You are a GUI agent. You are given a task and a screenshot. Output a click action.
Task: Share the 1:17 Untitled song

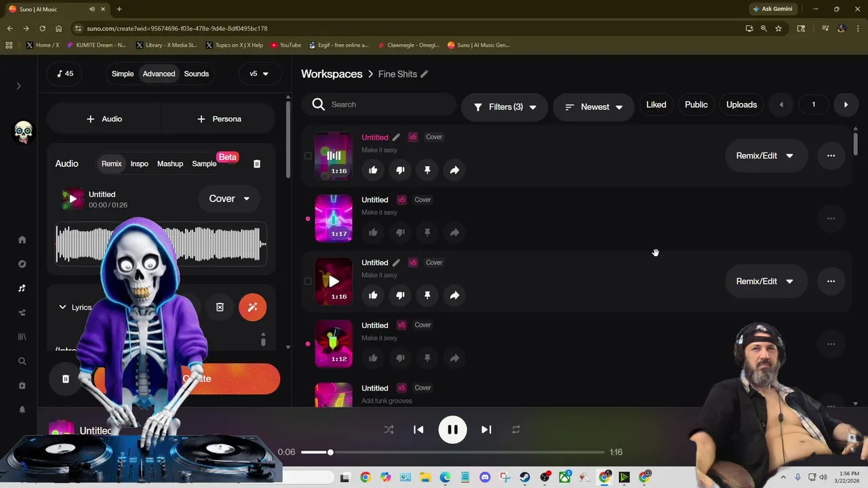[x=454, y=232]
